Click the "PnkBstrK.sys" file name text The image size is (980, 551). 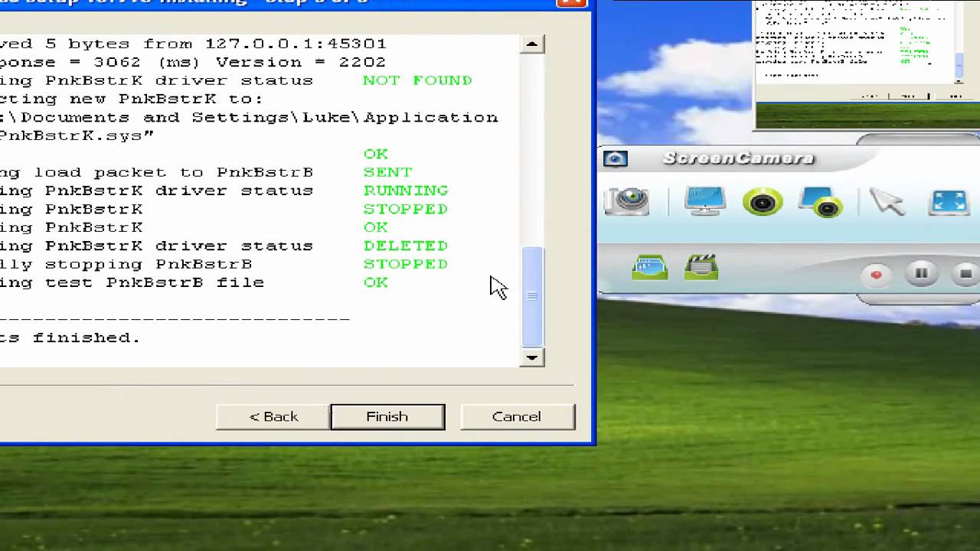point(71,135)
